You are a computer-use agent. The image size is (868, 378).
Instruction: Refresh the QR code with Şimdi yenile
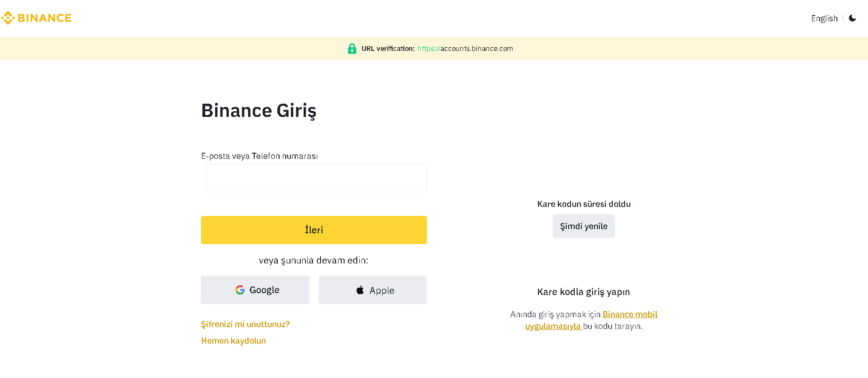click(x=584, y=226)
